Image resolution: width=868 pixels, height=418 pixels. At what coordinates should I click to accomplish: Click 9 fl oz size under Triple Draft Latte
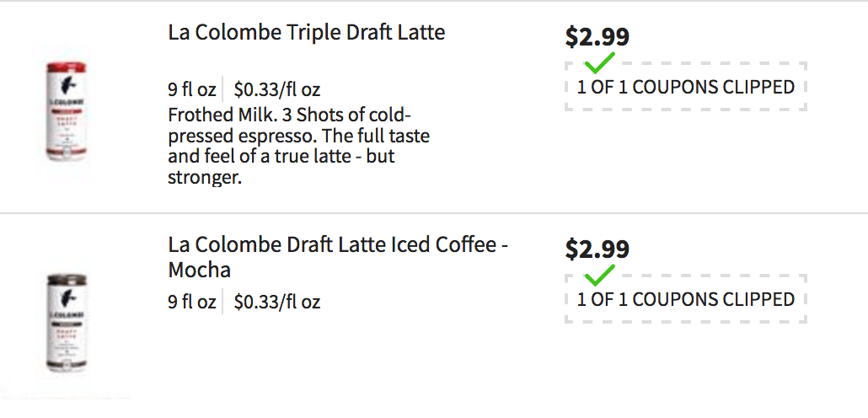192,89
